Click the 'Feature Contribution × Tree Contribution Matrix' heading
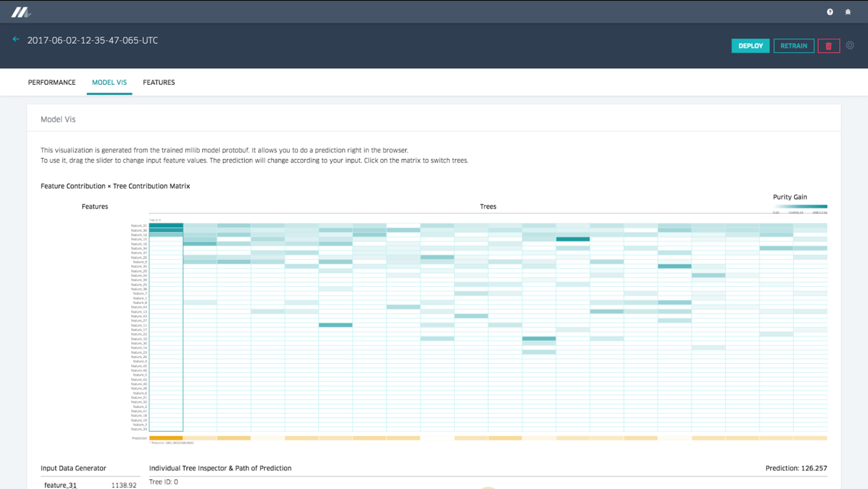This screenshot has width=868, height=489. pyautogui.click(x=115, y=186)
